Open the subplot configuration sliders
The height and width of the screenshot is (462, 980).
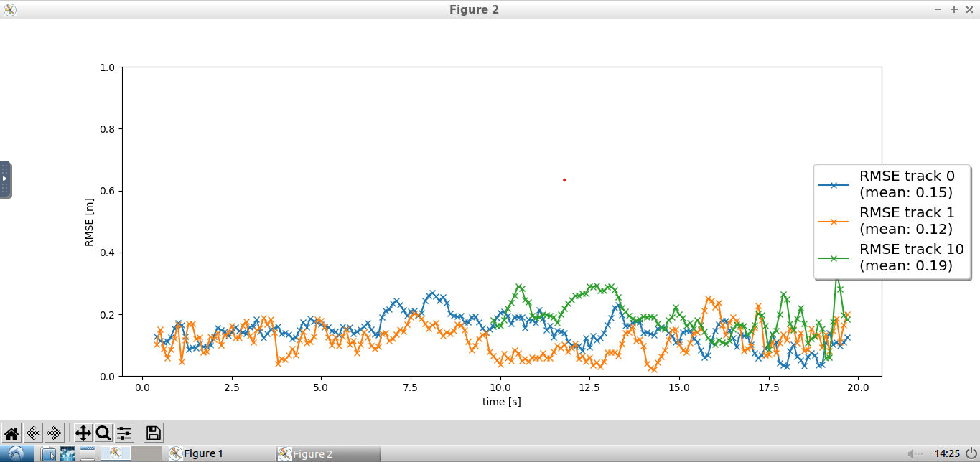tap(123, 433)
